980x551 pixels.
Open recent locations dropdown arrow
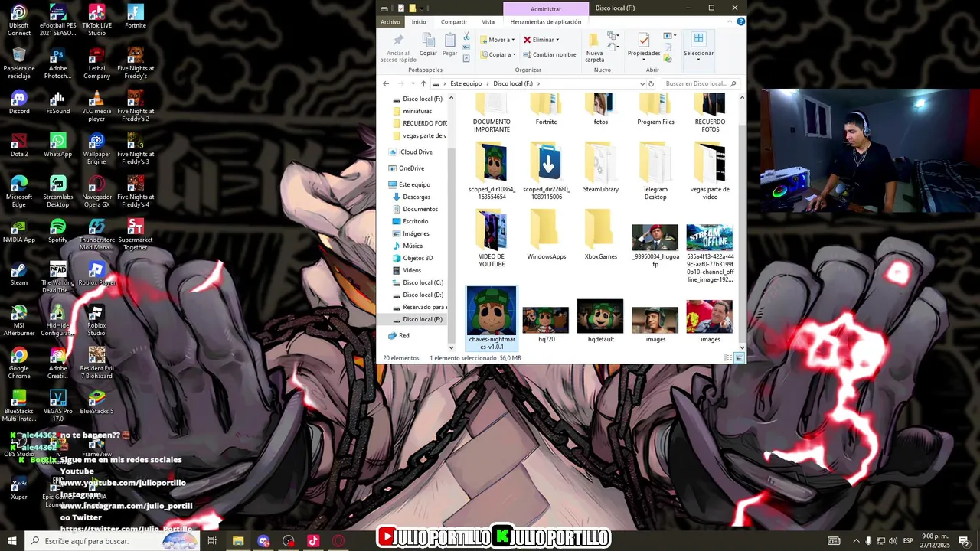click(413, 83)
